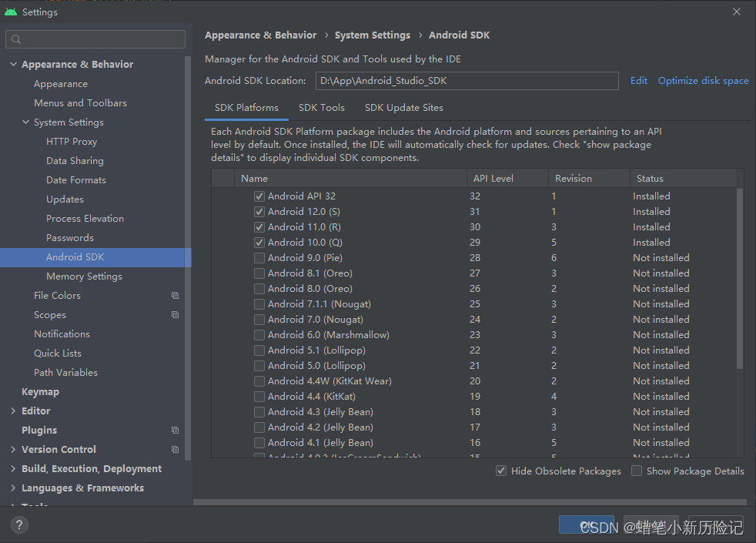Click Appearance & Behavior breadcrumb

coord(261,35)
